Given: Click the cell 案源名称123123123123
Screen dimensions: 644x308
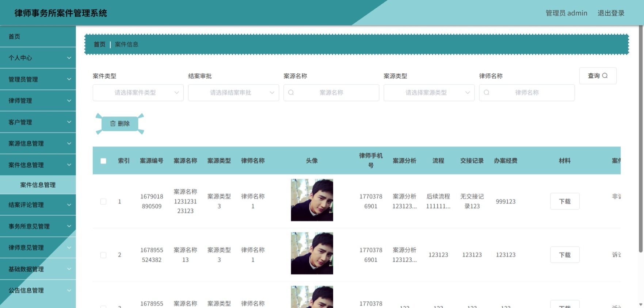Looking at the screenshot, I should pos(185,201).
